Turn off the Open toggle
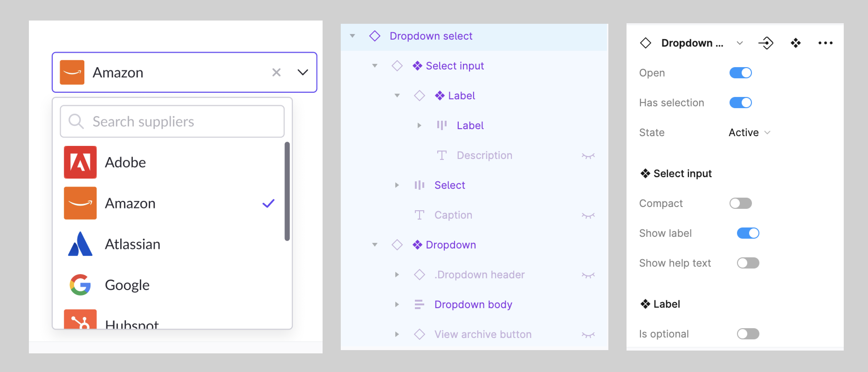 740,73
